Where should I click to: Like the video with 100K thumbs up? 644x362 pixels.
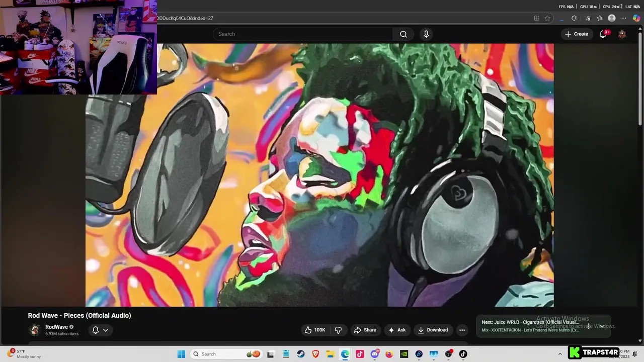point(314,330)
